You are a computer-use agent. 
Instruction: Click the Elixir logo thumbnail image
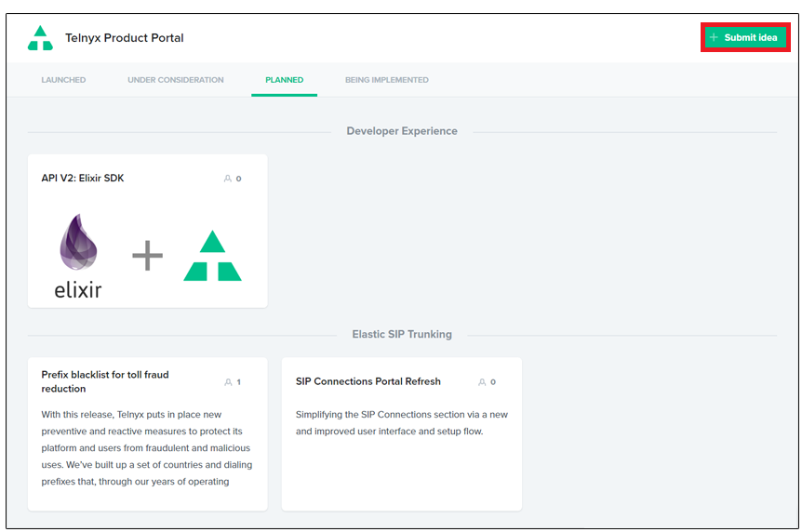coord(78,256)
